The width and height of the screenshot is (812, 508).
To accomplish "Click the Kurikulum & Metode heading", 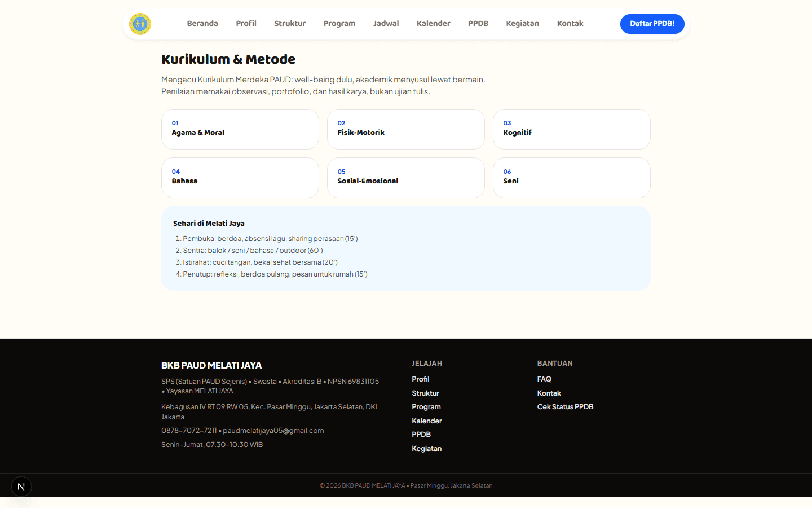I will (228, 59).
